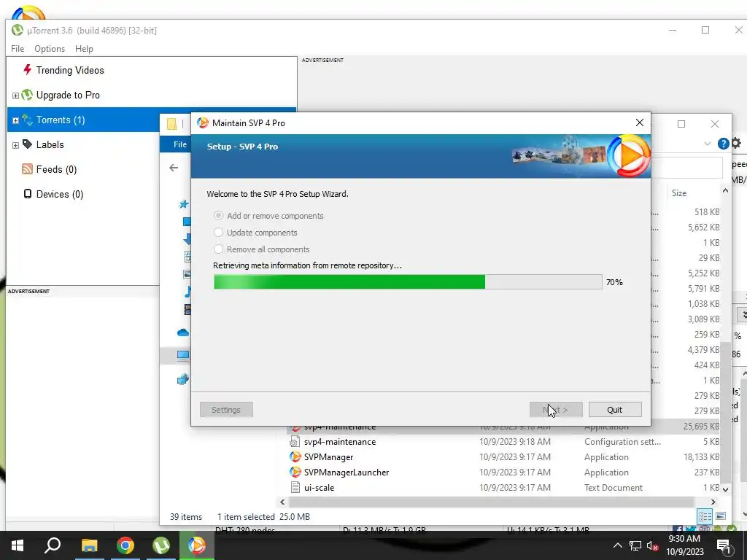Click the Music note icon in Explorer
747x560 pixels.
pyautogui.click(x=187, y=292)
